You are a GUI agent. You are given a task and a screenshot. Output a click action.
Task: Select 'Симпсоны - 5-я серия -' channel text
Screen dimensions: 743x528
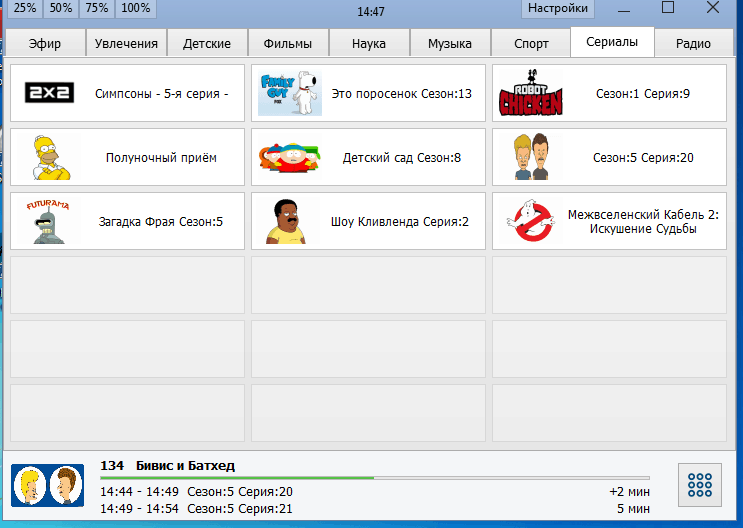162,94
